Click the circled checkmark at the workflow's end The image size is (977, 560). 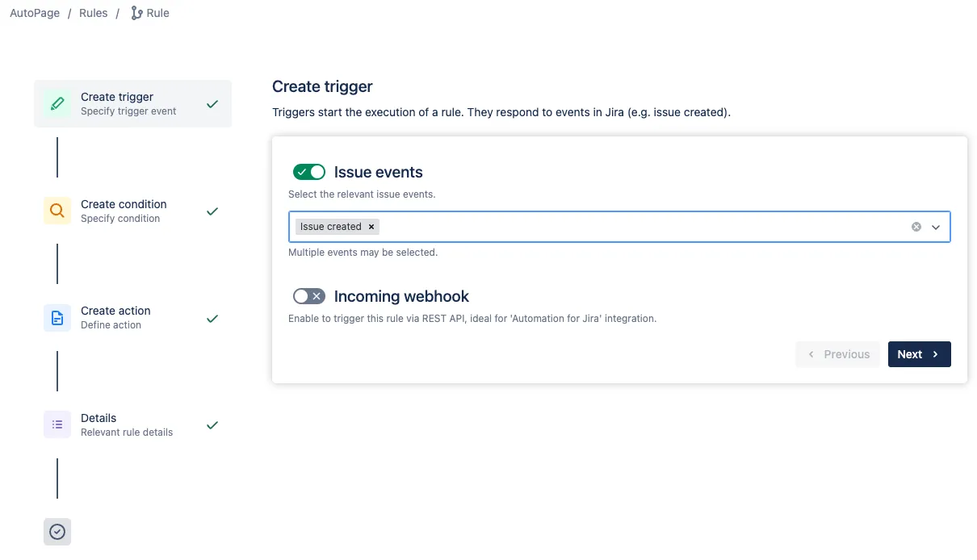tap(57, 531)
